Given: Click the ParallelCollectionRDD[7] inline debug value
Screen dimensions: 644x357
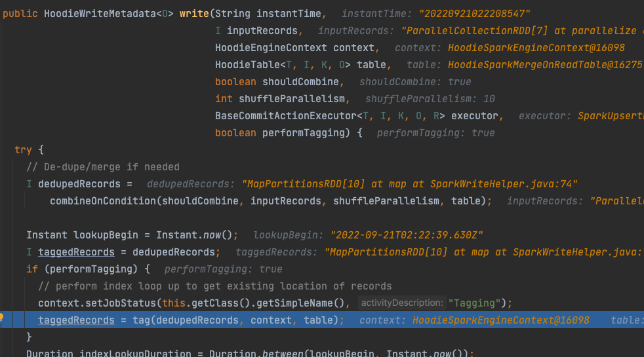Looking at the screenshot, I should pos(521,31).
